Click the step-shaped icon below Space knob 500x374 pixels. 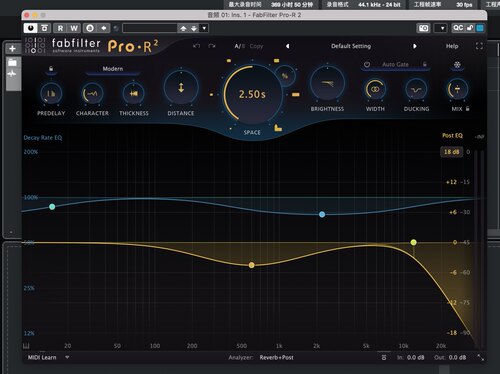tap(278, 127)
